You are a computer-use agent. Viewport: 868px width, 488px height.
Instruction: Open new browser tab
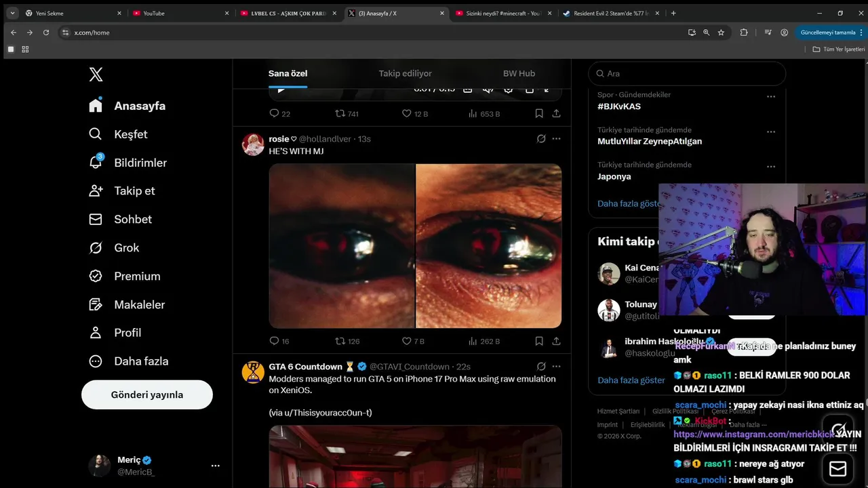[x=673, y=13]
